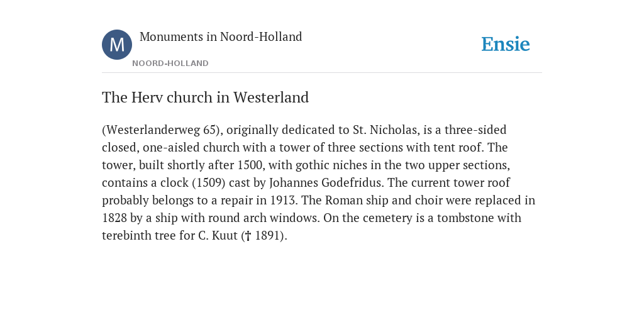Open the Ensie logo link

click(x=506, y=44)
